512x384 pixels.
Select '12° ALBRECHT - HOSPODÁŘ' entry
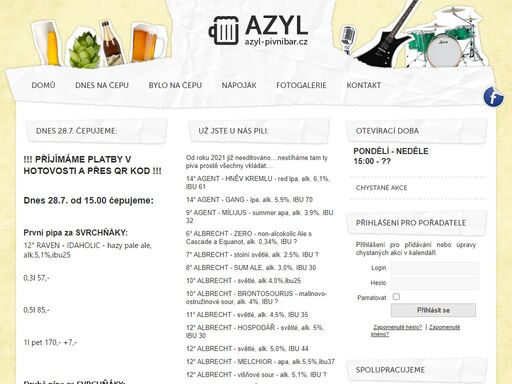(x=255, y=332)
